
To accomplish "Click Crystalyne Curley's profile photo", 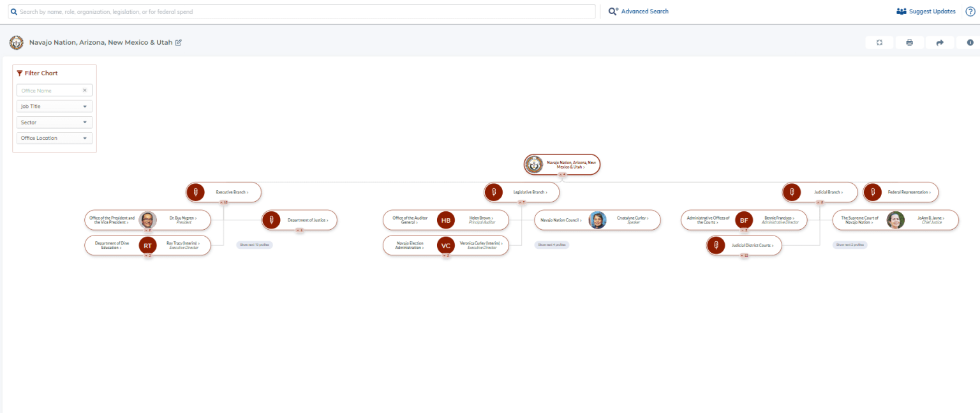I will tap(598, 220).
